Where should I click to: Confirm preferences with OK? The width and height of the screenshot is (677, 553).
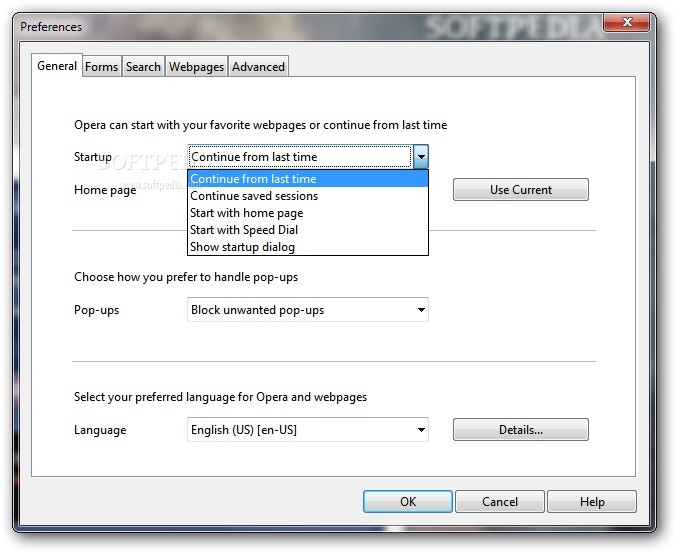(408, 502)
